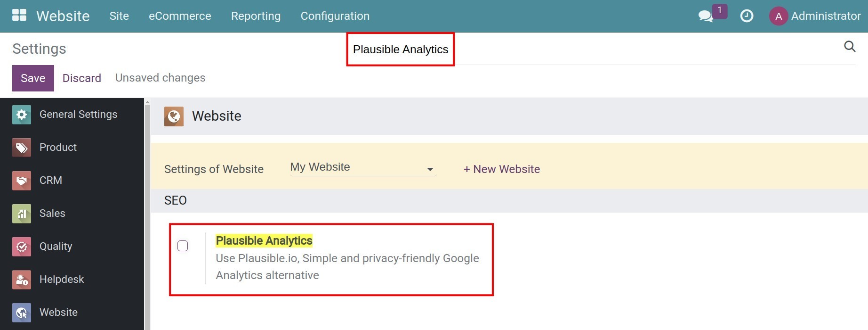The height and width of the screenshot is (330, 868).
Task: Click the Sales chart icon
Action: click(x=22, y=214)
